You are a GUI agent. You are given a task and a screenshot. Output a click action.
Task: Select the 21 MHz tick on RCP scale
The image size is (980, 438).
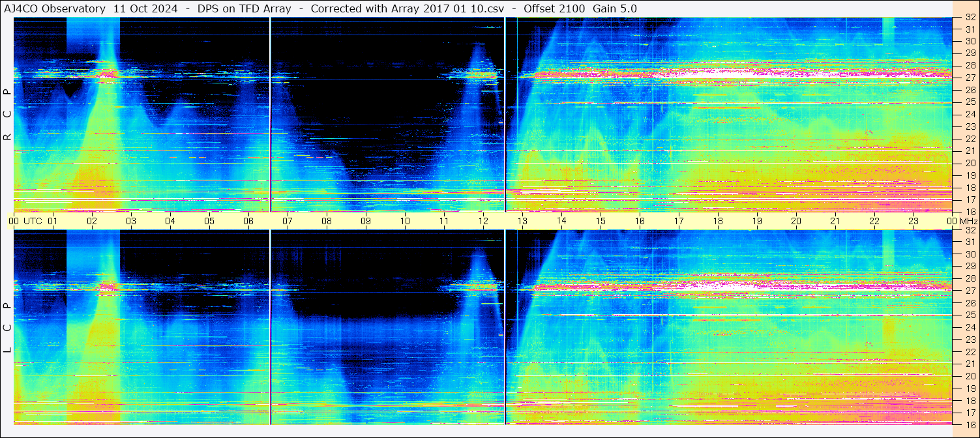[970, 151]
